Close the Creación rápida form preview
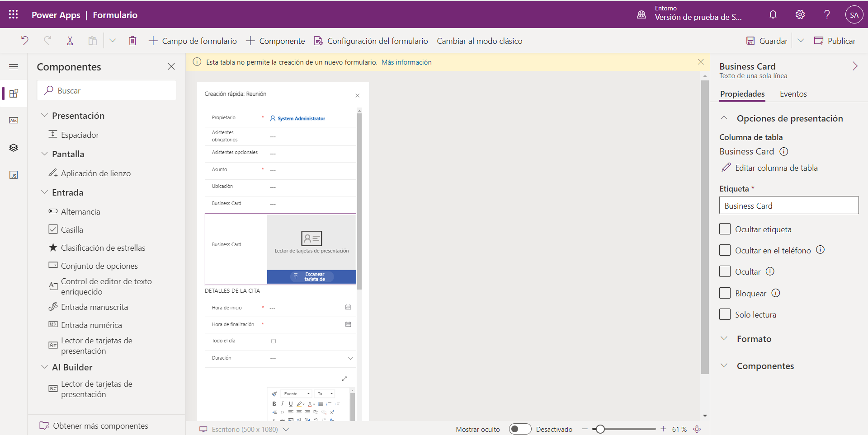The width and height of the screenshot is (868, 435). (x=358, y=95)
